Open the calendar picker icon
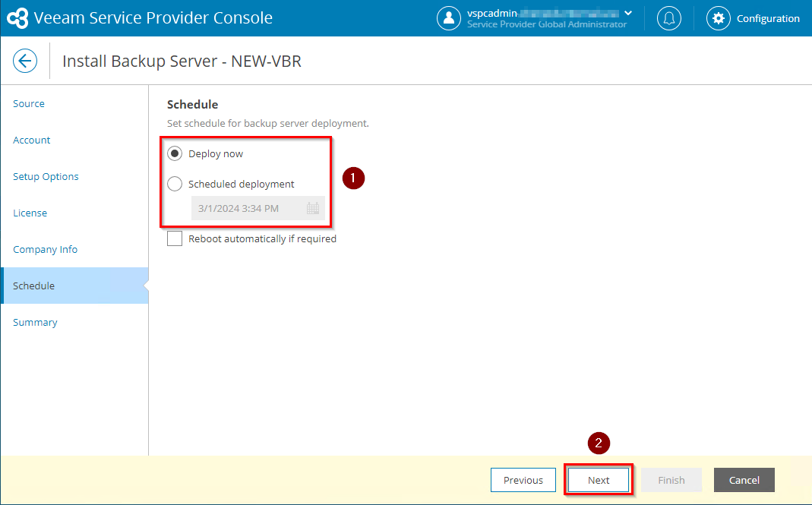The width and height of the screenshot is (812, 505). coord(313,208)
